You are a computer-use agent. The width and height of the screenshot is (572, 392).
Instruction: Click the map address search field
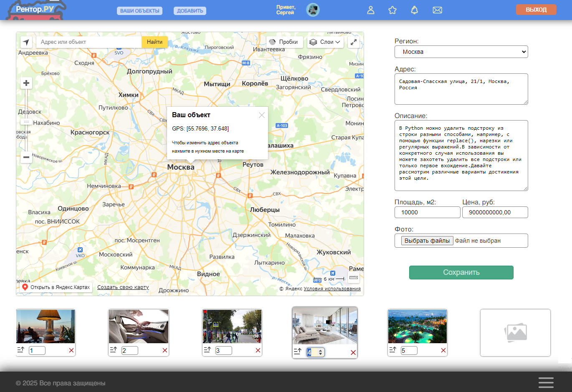(89, 42)
